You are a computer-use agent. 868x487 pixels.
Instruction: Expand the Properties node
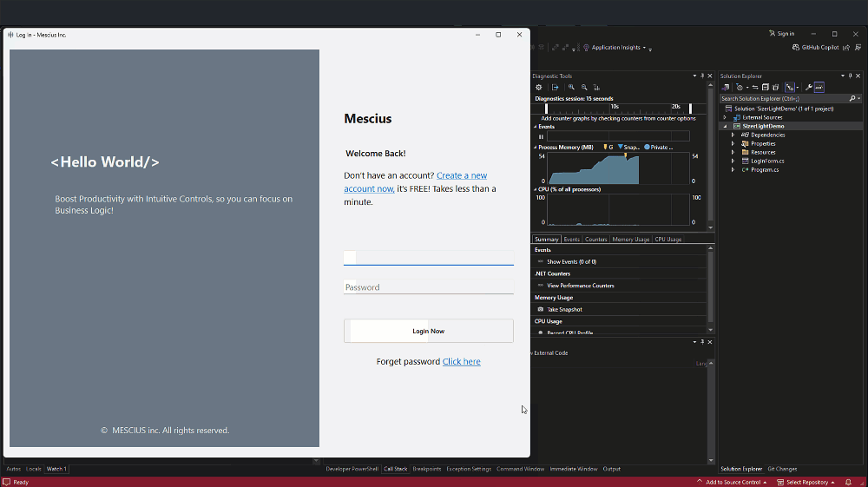coord(733,144)
